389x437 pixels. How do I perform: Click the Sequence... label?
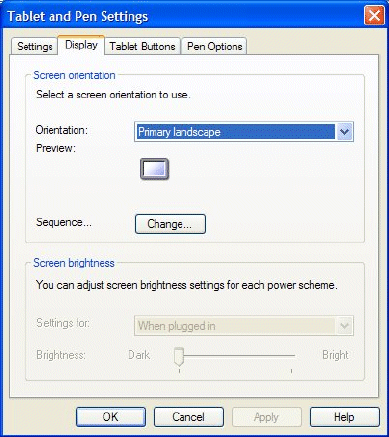click(x=64, y=222)
